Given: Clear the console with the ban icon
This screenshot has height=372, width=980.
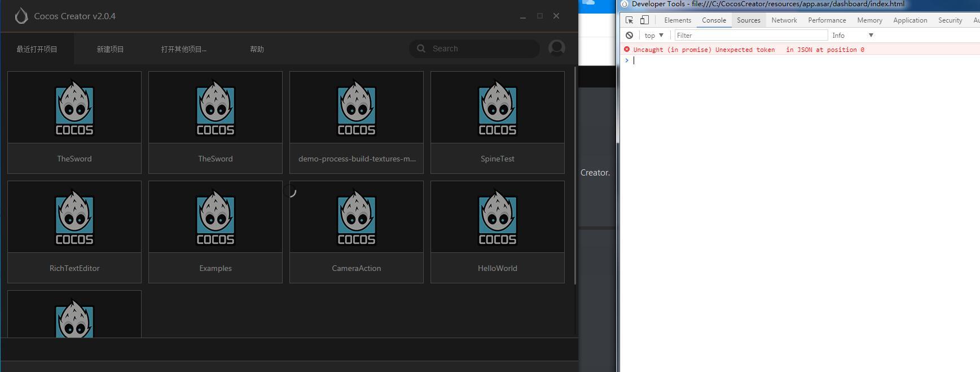Looking at the screenshot, I should pos(629,35).
